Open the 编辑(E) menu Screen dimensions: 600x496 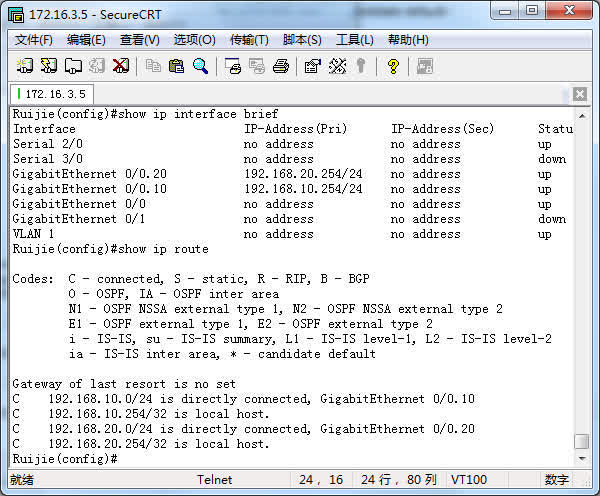(86, 40)
